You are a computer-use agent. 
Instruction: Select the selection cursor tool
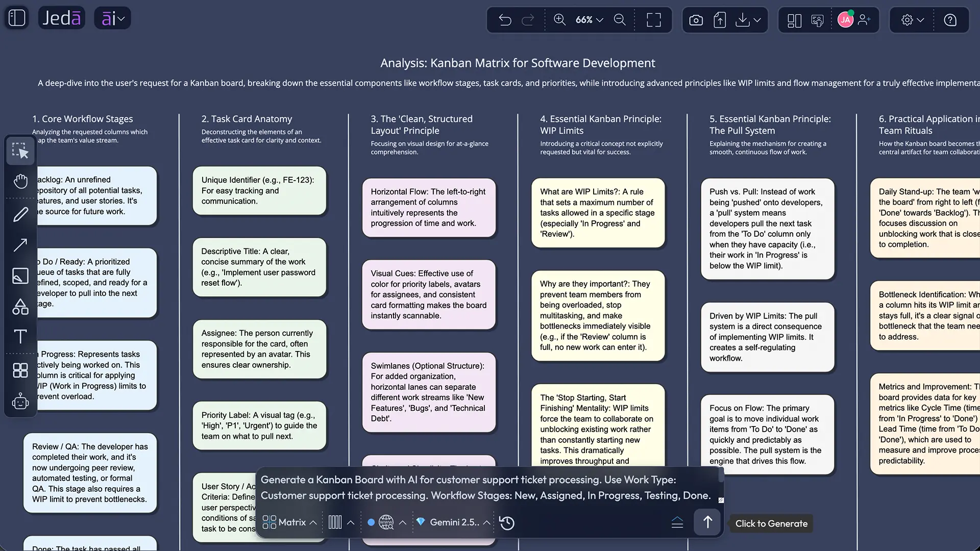coord(20,151)
